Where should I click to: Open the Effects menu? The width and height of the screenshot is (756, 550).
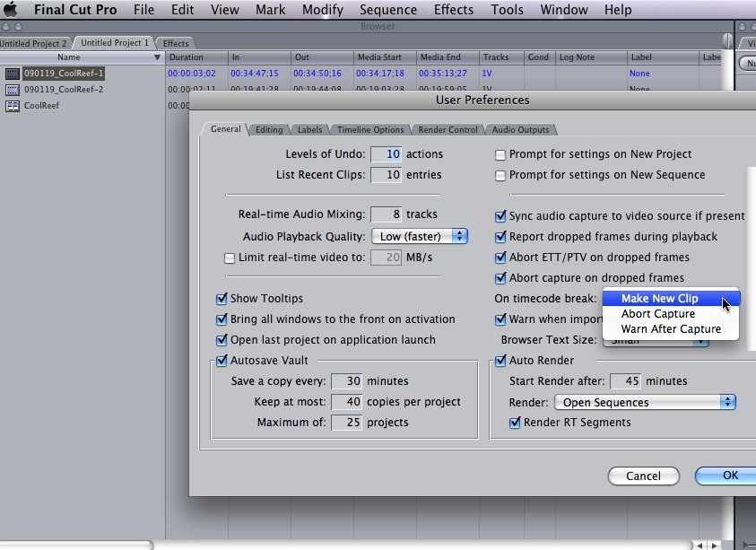454,10
